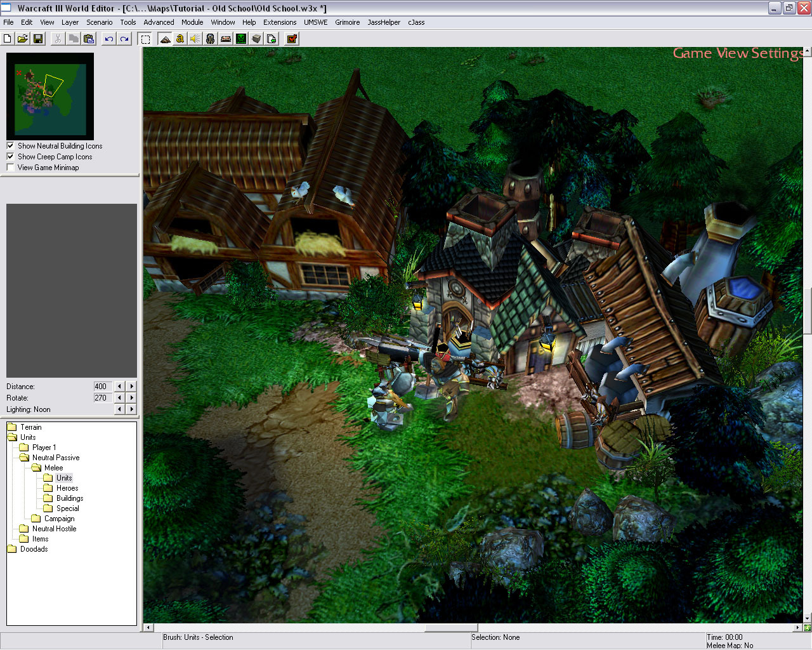Copy the selection using the toolbar Copy icon

click(x=74, y=39)
